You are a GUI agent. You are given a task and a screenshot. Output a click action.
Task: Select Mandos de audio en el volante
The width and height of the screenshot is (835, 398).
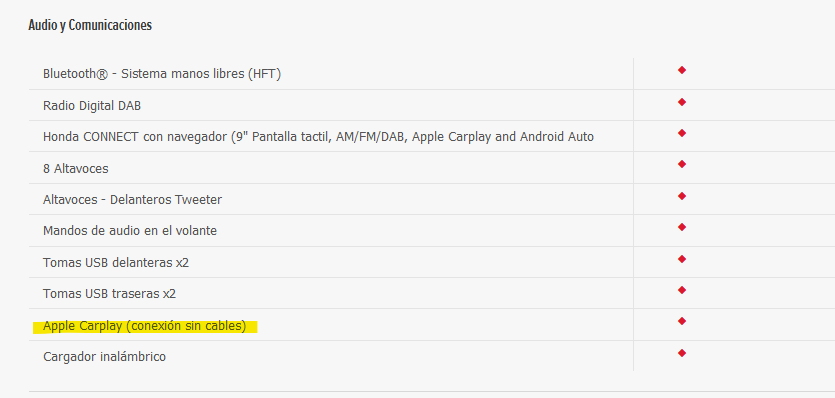click(x=130, y=231)
